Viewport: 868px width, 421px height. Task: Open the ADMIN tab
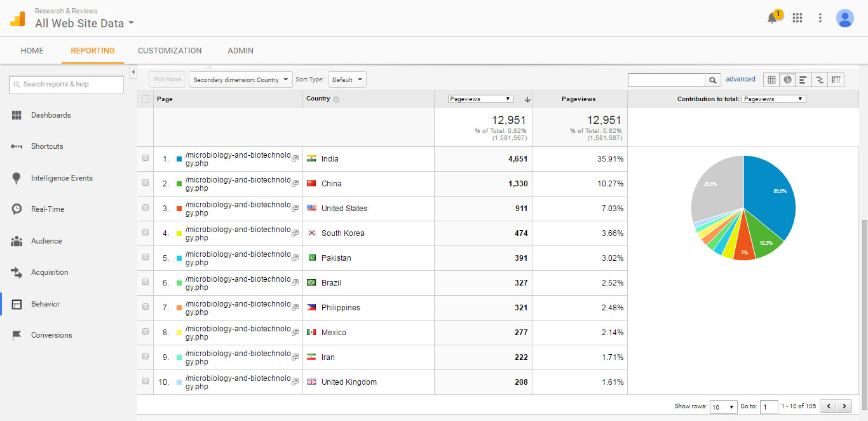pos(241,51)
